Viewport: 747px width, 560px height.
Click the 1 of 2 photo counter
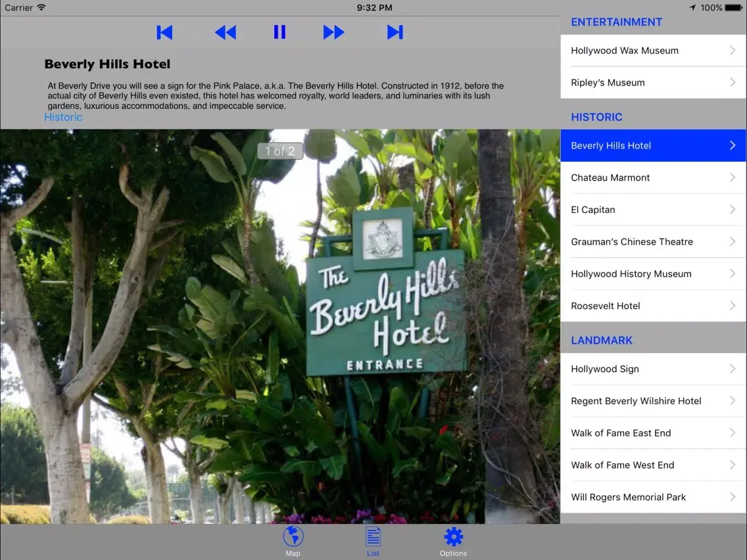click(280, 151)
